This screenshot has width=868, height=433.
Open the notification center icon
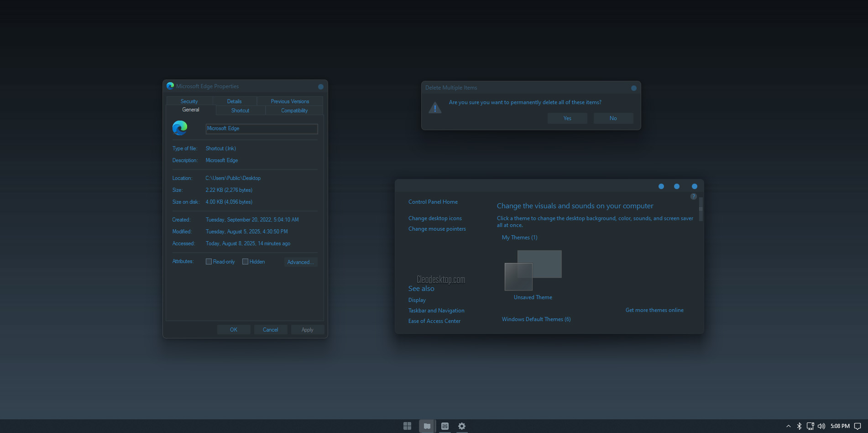pos(858,426)
